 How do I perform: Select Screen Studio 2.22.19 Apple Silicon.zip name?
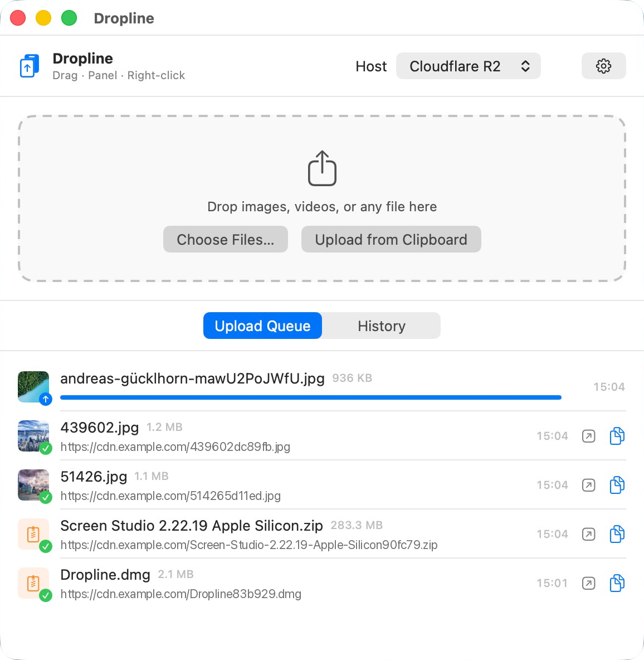click(192, 526)
